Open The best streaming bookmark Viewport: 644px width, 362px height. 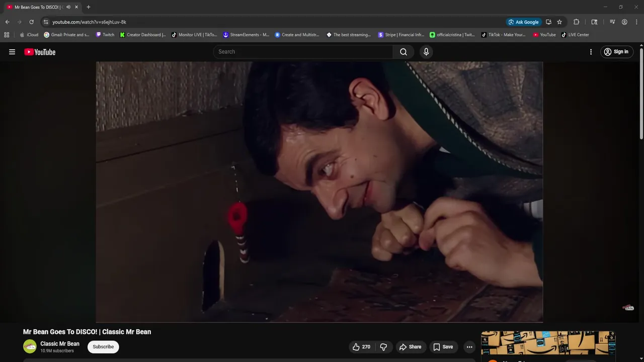[349, 35]
